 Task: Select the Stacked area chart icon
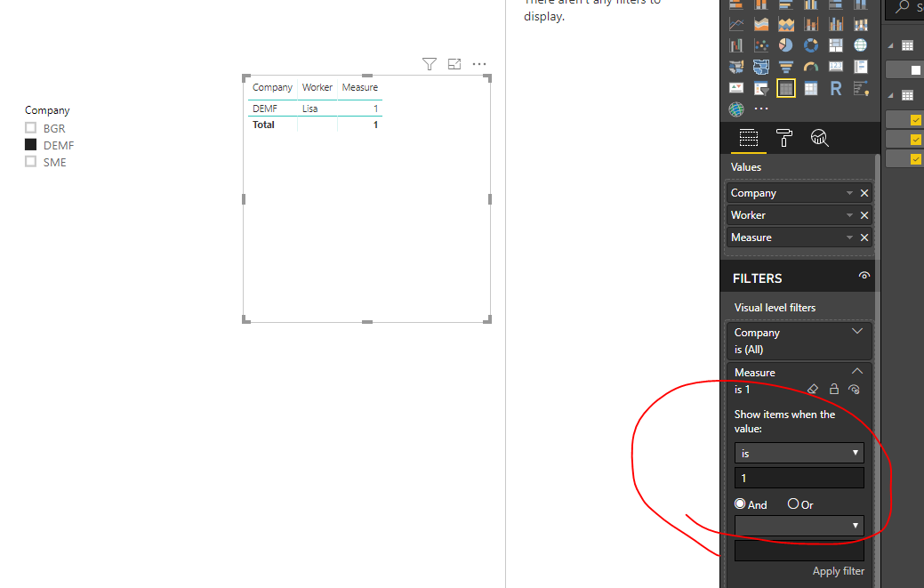(785, 24)
